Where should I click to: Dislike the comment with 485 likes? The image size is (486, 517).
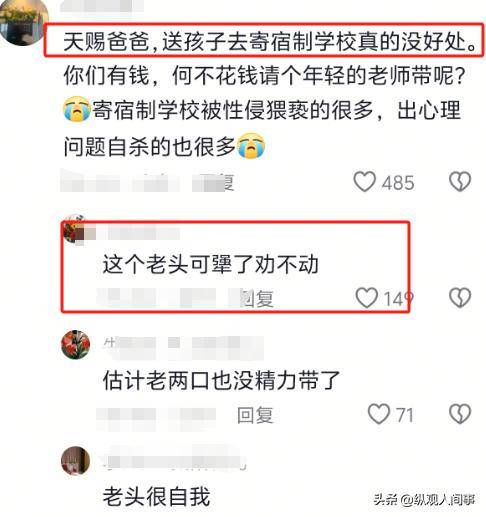[x=460, y=181]
